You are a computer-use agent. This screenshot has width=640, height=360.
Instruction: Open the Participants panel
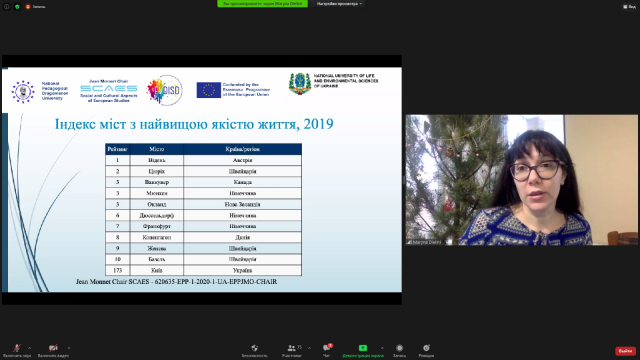[291, 350]
